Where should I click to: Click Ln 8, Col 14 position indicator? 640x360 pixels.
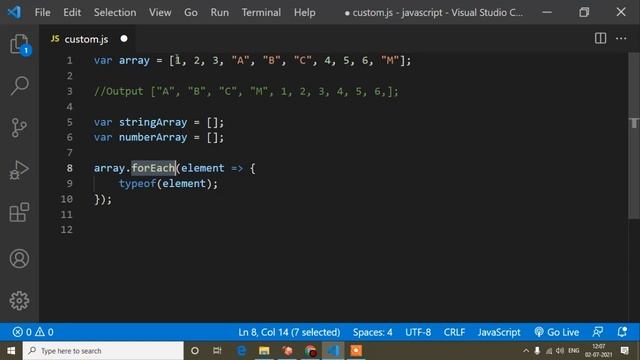point(289,332)
